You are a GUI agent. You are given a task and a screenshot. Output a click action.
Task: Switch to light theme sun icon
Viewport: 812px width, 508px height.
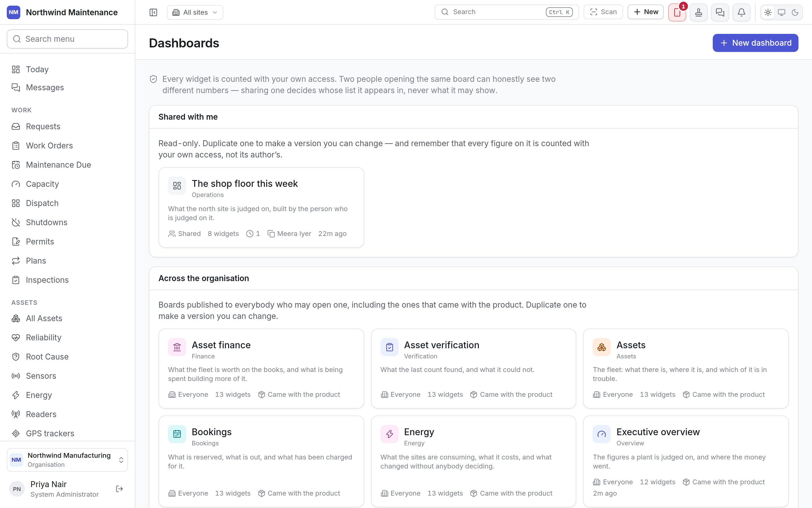(x=768, y=12)
